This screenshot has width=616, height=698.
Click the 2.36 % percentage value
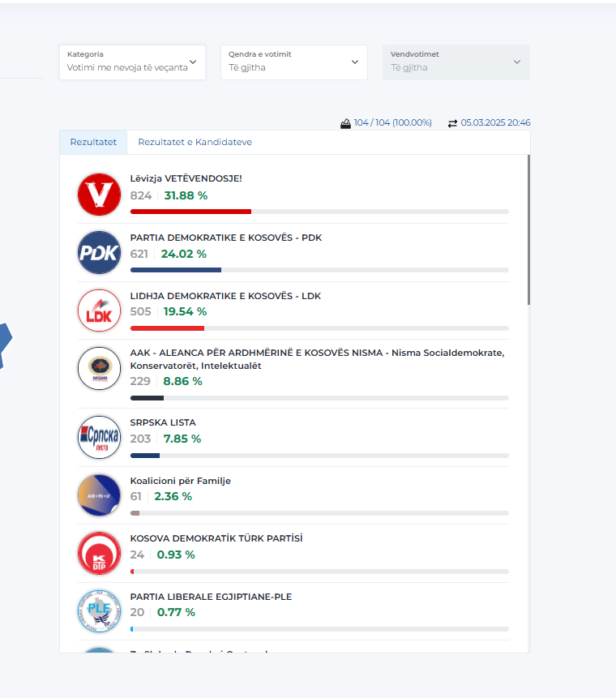[173, 496]
